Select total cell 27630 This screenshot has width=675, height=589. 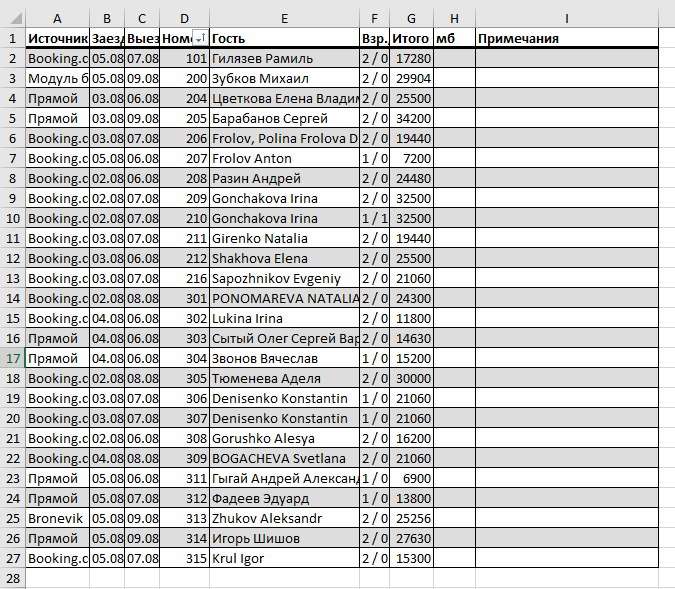pos(411,538)
